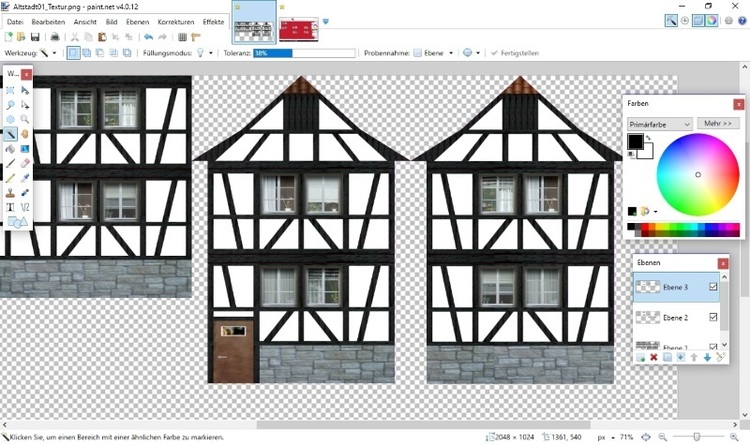Open the Effekte menu

point(214,21)
